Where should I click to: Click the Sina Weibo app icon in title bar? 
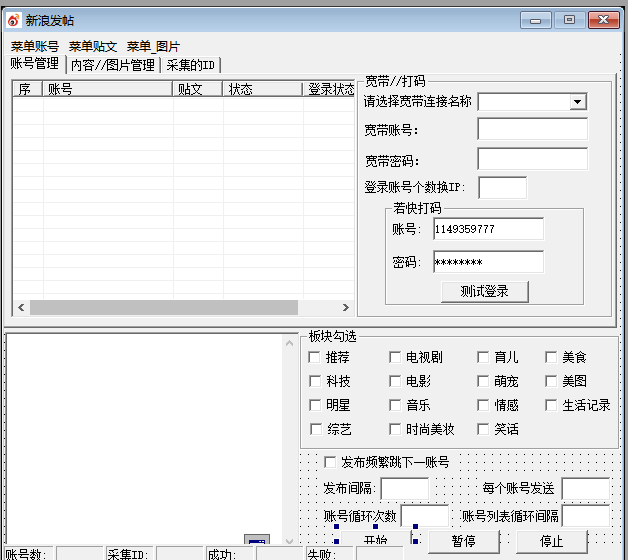click(x=14, y=20)
